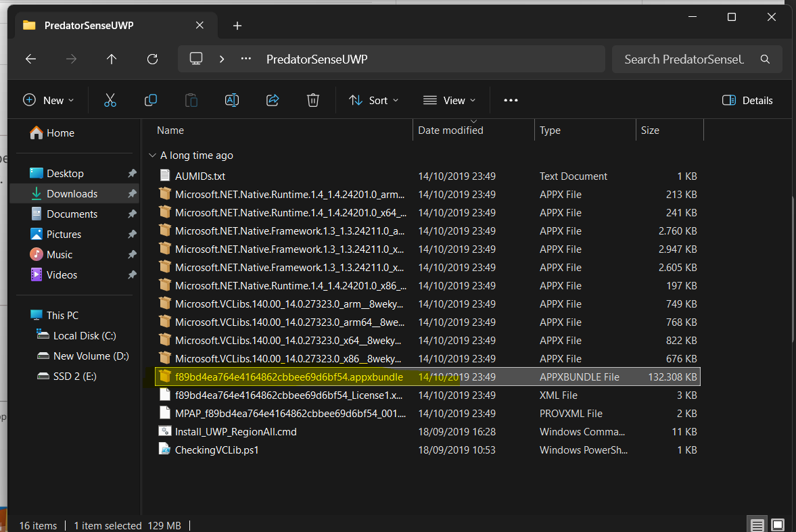The height and width of the screenshot is (532, 796).
Task: Unpin Downloads via its pin icon
Action: point(132,193)
